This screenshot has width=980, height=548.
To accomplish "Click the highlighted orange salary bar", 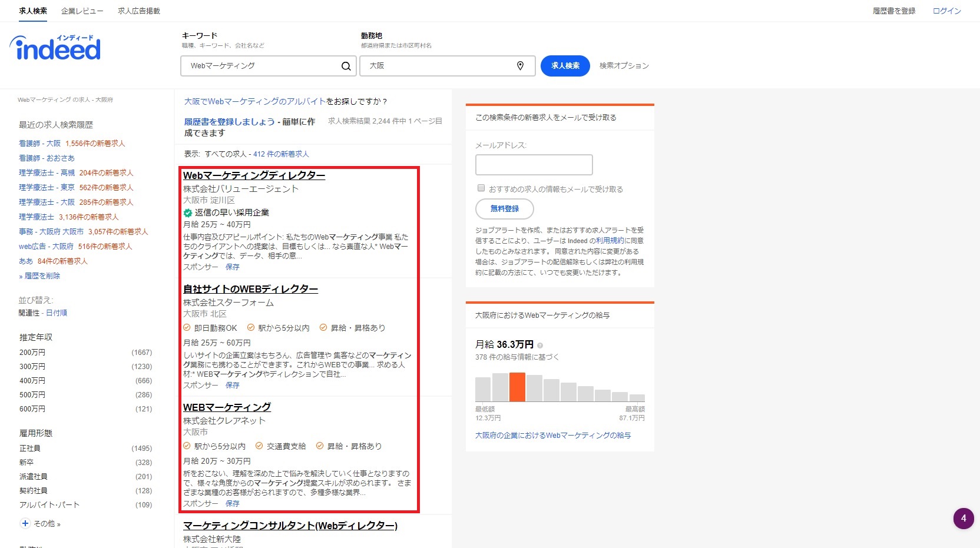I will point(517,387).
